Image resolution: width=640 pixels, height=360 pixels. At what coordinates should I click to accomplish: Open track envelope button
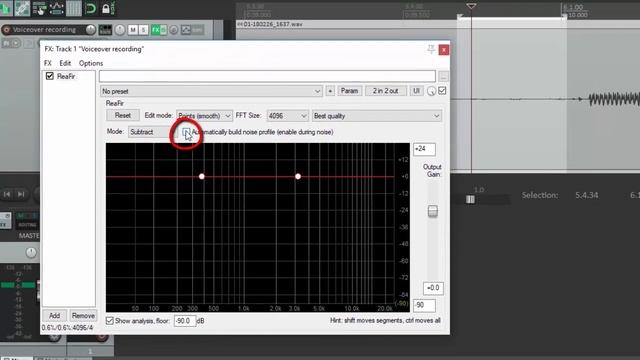coord(186,30)
